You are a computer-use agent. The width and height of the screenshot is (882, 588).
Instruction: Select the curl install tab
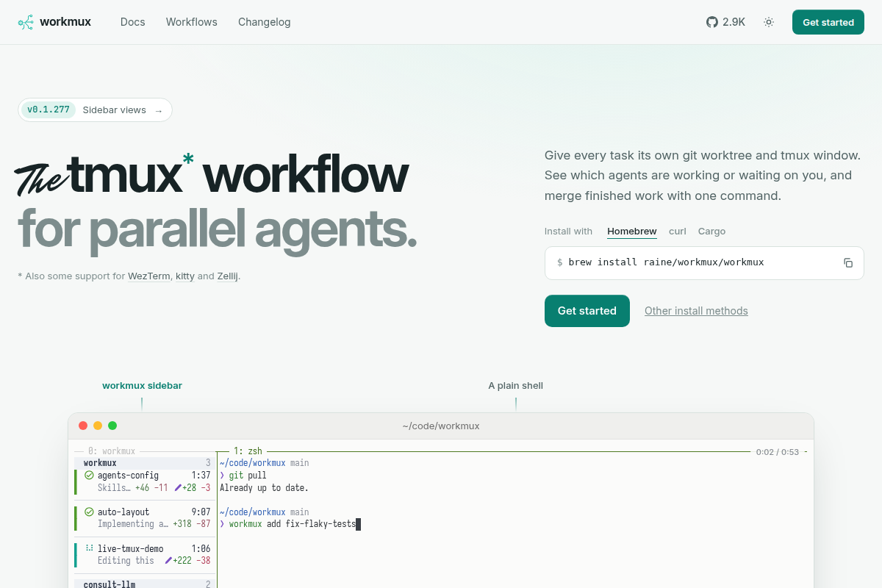point(678,232)
